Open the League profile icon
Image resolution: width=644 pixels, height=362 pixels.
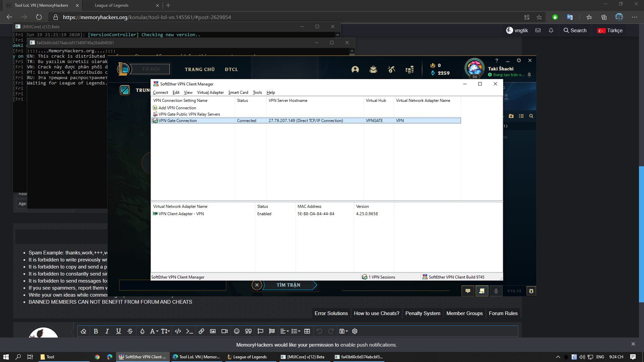[355, 69]
